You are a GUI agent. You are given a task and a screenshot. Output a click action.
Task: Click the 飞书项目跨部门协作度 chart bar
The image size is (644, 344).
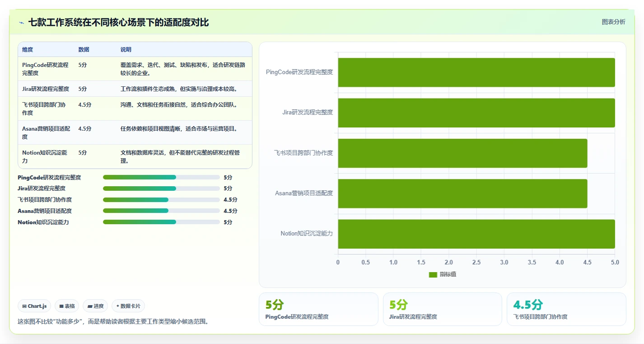point(462,153)
